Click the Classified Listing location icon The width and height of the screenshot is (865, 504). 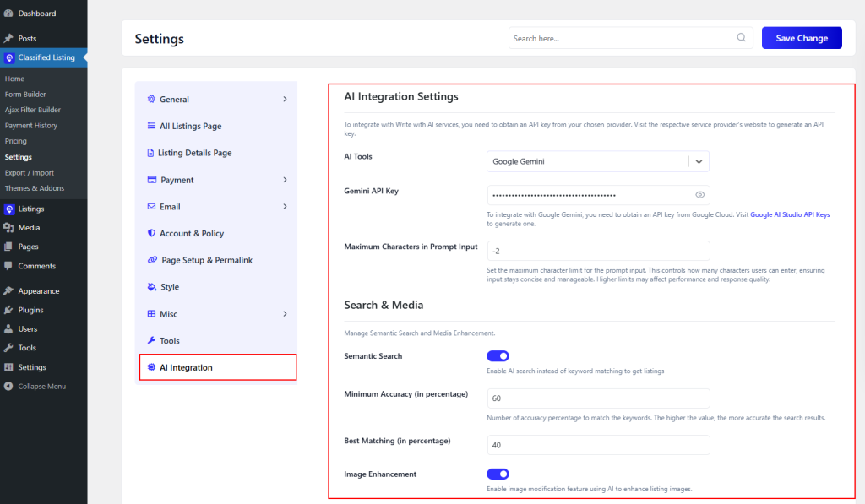9,57
